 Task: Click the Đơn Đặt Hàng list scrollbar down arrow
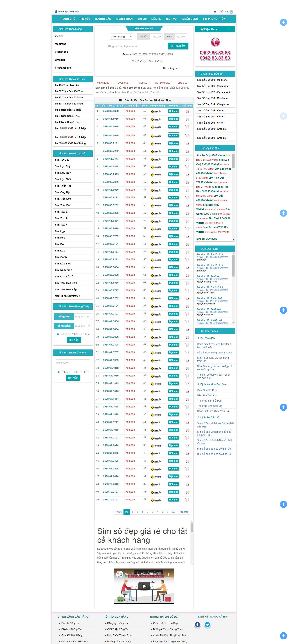click(x=233, y=322)
